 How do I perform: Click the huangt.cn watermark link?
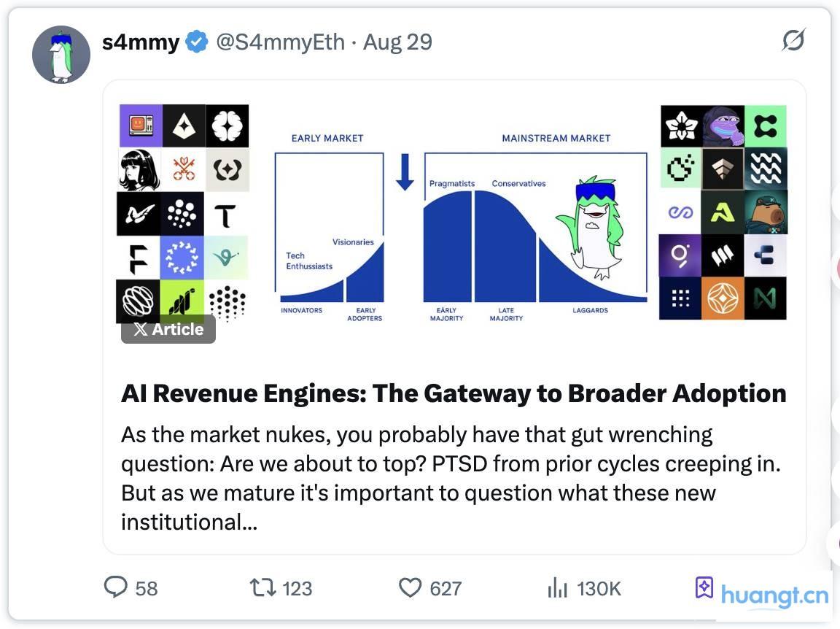point(774,595)
